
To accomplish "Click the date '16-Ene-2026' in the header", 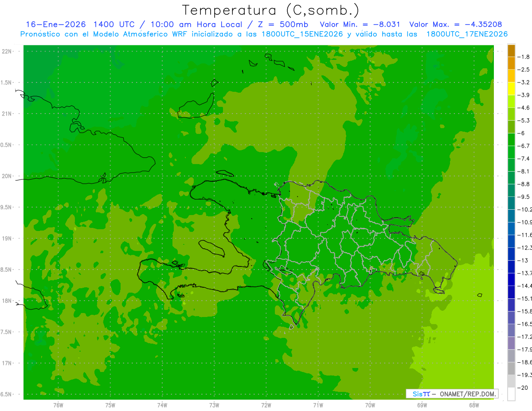I will pos(56,24).
